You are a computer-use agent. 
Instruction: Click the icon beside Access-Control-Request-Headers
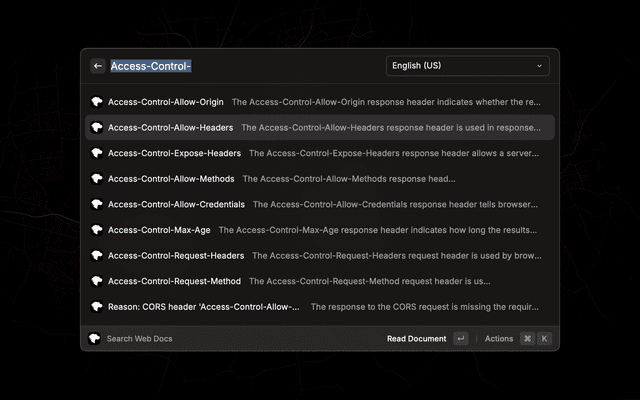[x=97, y=255]
